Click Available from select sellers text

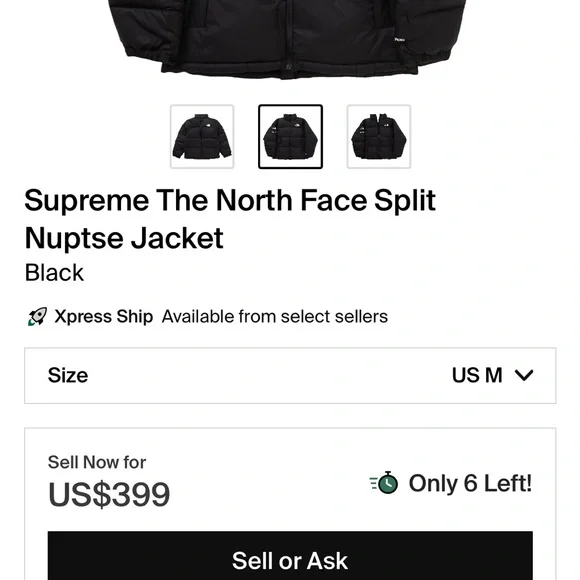275,317
